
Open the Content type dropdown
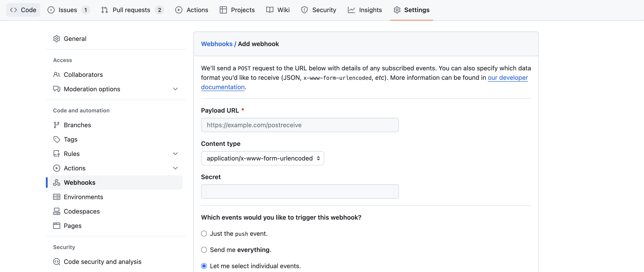click(262, 158)
